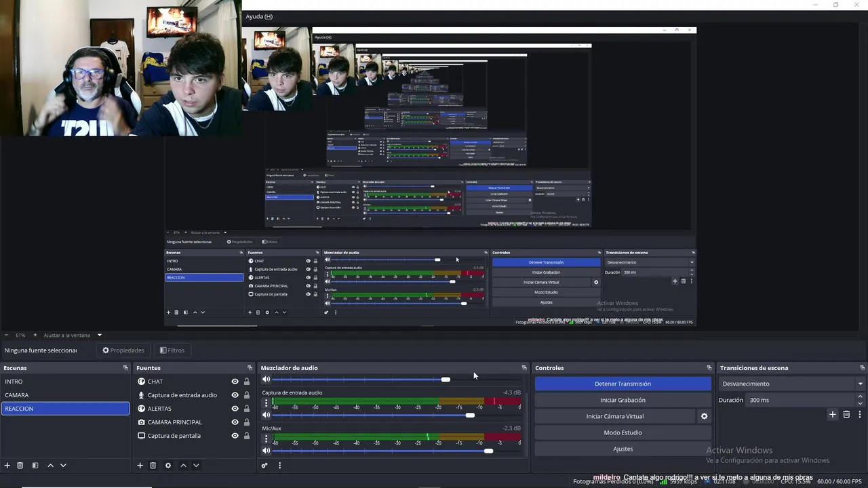The width and height of the screenshot is (868, 488).
Task: Unlock the ALERTAS source
Action: [247, 409]
